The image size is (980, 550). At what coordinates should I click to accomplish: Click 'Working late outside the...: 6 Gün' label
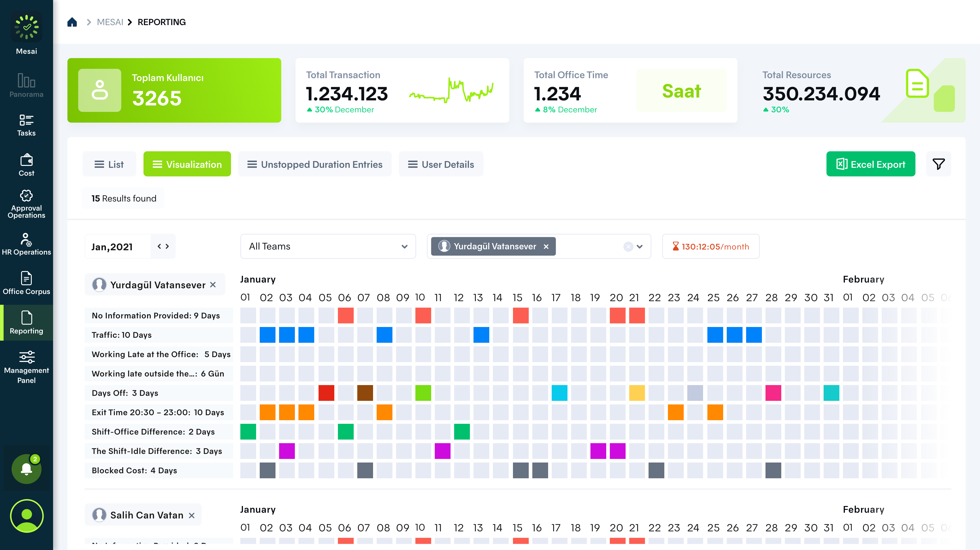click(159, 374)
